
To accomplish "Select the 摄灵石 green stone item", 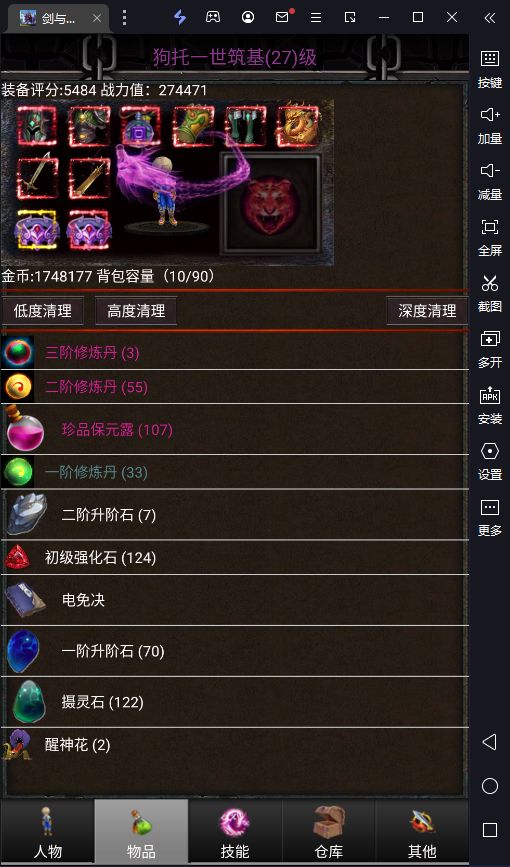I will pyautogui.click(x=235, y=702).
